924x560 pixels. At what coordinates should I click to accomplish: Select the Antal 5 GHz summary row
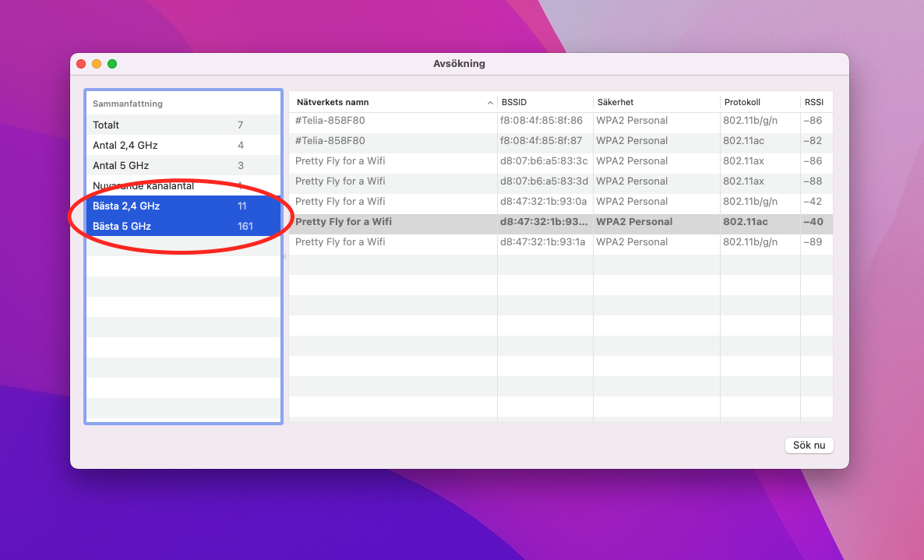(x=182, y=166)
